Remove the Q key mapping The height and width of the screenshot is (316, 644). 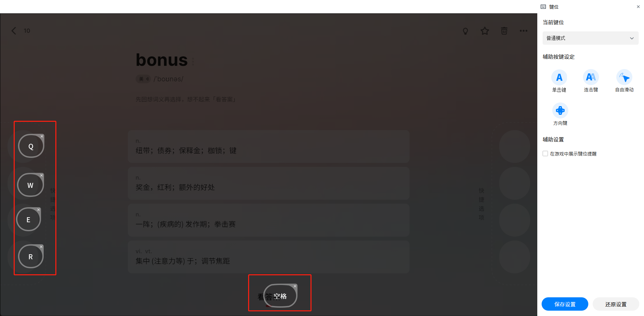click(42, 136)
